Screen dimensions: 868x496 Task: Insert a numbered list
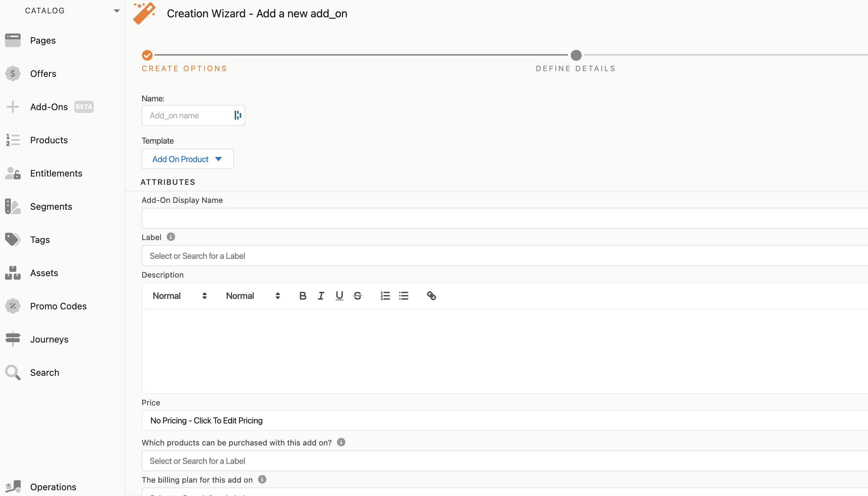point(385,296)
